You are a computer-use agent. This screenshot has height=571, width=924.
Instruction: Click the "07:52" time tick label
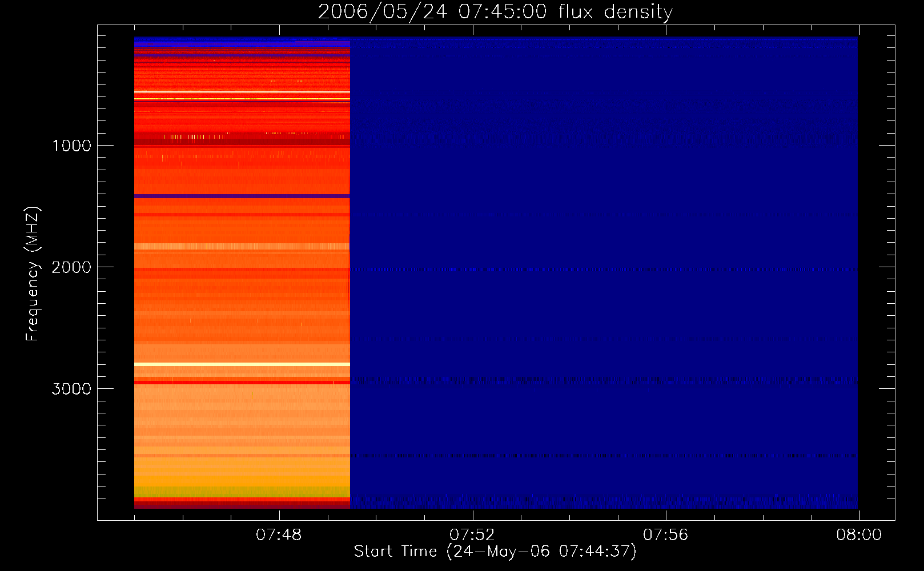pyautogui.click(x=472, y=535)
